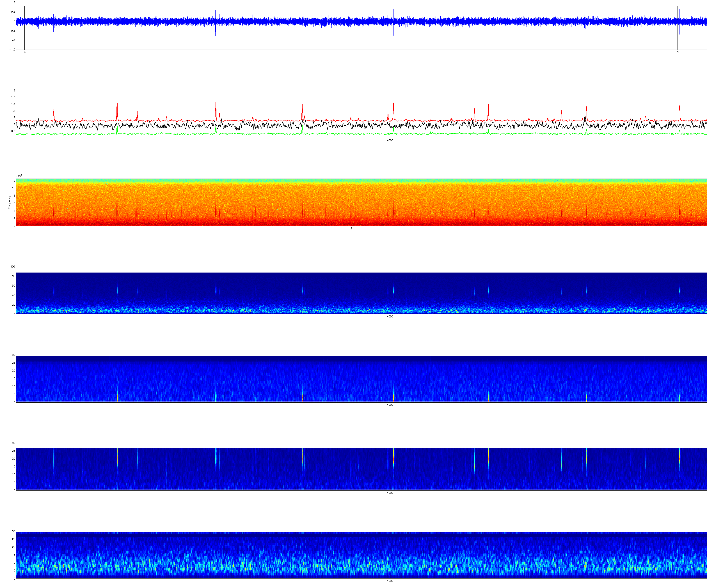
Task: Click the "1.8" y-axis tick on the line plot
Action: (13, 97)
